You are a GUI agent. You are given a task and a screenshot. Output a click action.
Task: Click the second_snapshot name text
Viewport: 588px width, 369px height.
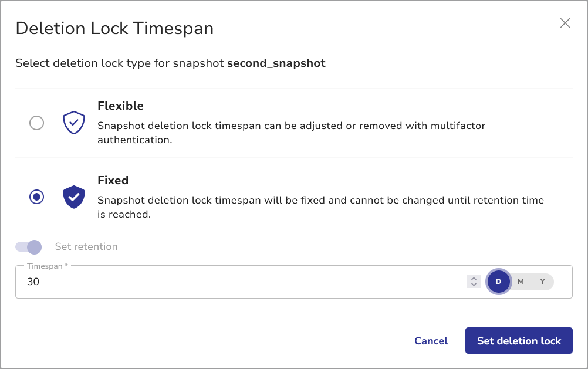(276, 63)
